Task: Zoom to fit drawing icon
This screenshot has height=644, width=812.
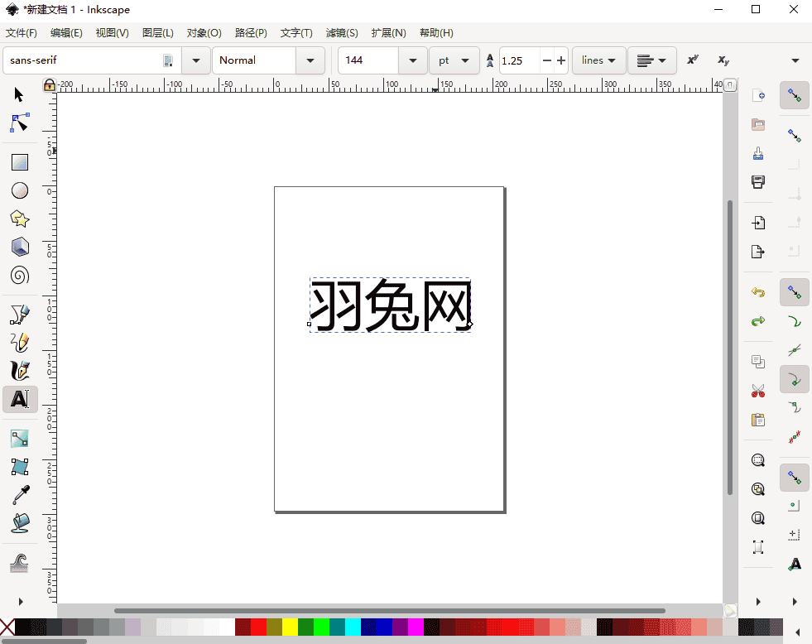Action: click(758, 489)
